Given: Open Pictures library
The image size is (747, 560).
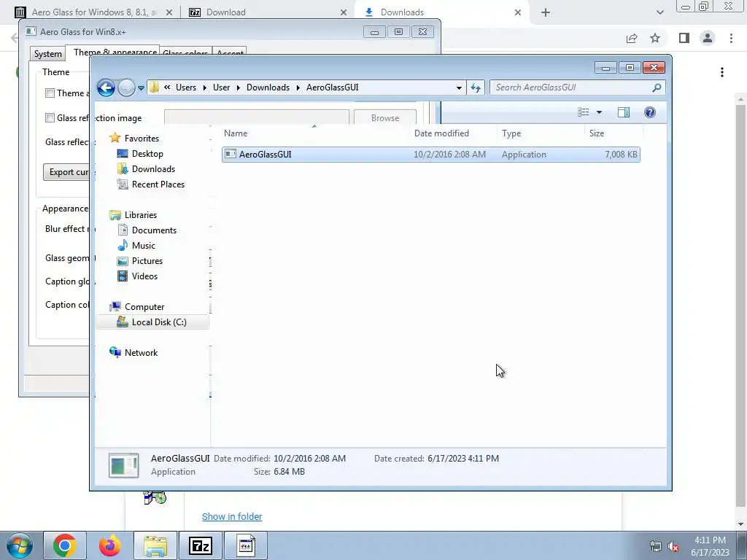Looking at the screenshot, I should [x=147, y=261].
